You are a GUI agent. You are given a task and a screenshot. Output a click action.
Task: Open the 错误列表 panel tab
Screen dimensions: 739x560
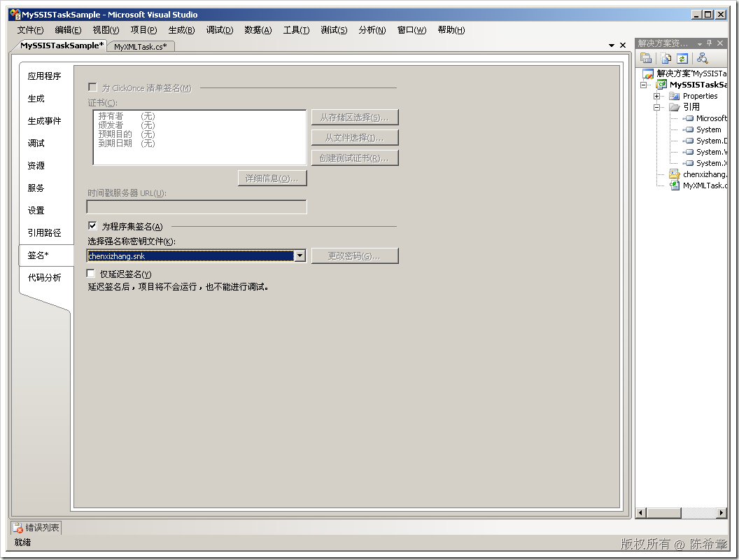36,528
